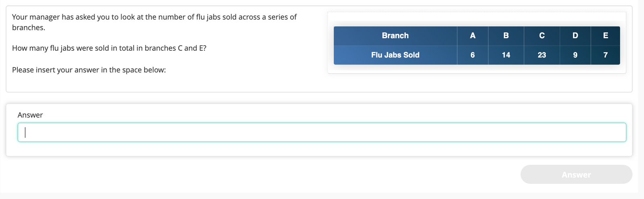Image resolution: width=644 pixels, height=199 pixels.
Task: Click the Answer text input field
Action: point(322,132)
